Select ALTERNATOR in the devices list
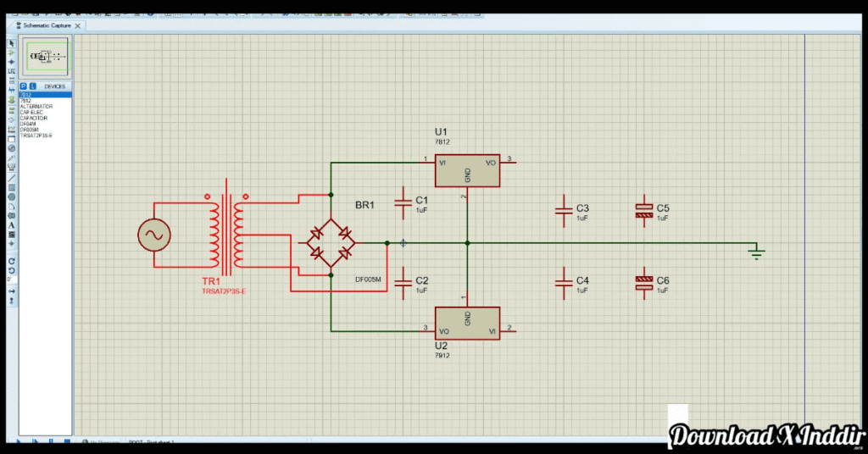 [36, 107]
